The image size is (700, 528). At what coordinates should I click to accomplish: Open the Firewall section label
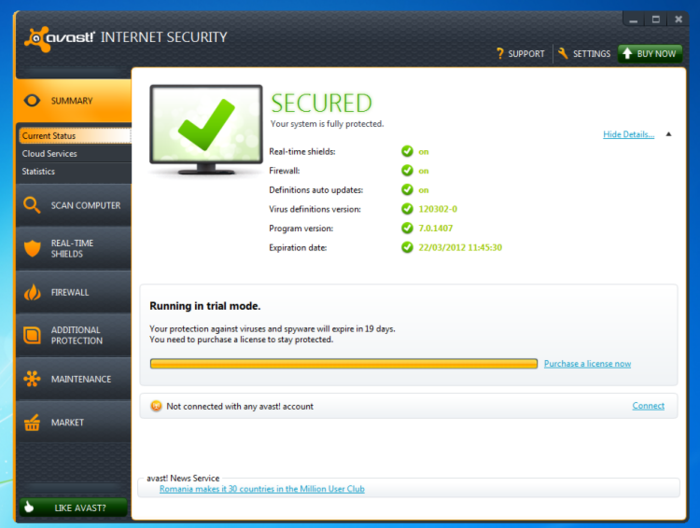(70, 292)
